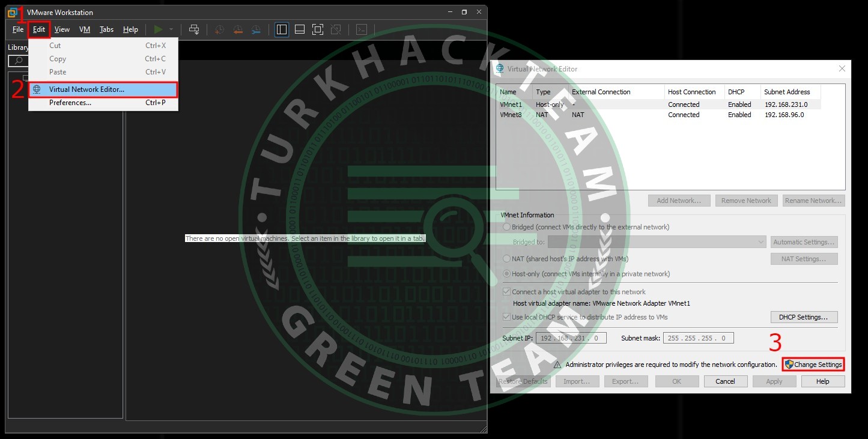Image resolution: width=868 pixels, height=439 pixels.
Task: Open the Snapshot Manager toolbar icon
Action: (256, 29)
